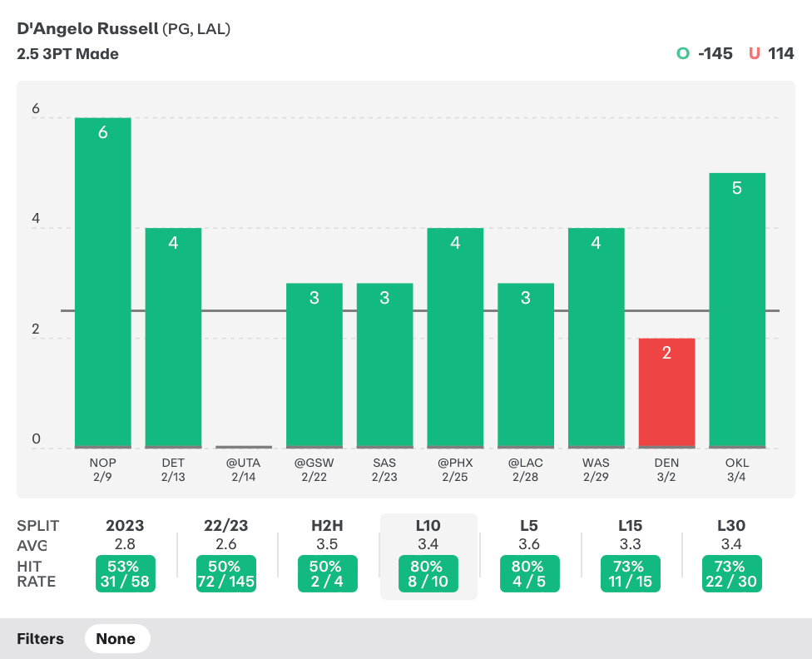Choose the L15 split tab
The width and height of the screenshot is (812, 659).
pyautogui.click(x=631, y=525)
